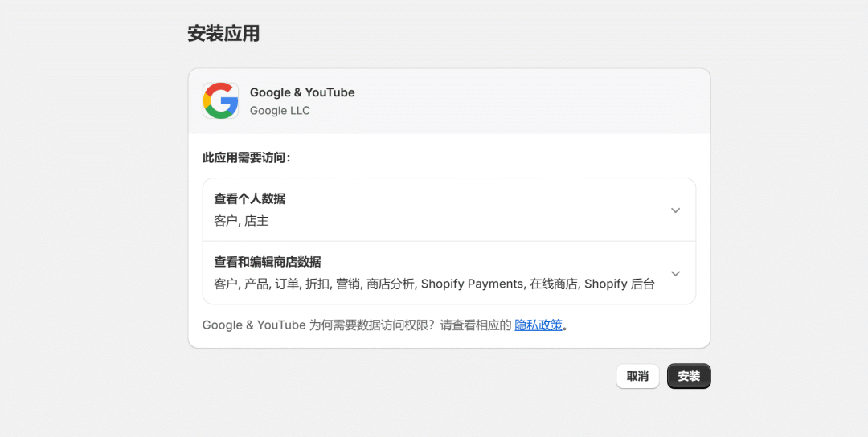
Task: Click the Google & YouTube app logo
Action: pyautogui.click(x=220, y=100)
